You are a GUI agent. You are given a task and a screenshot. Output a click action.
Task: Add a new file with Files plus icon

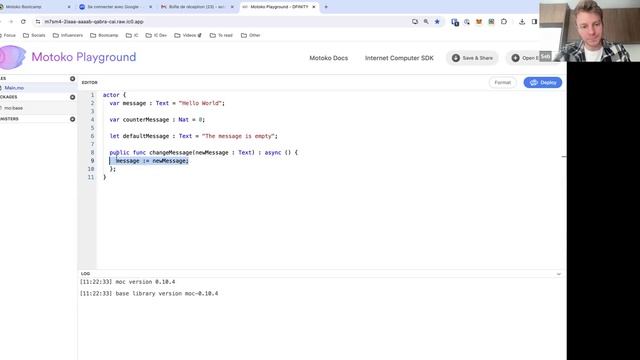pyautogui.click(x=73, y=79)
